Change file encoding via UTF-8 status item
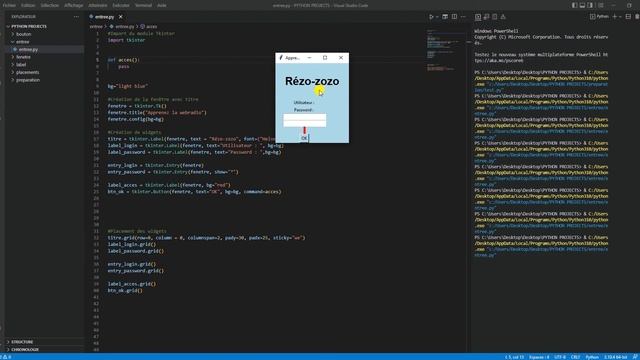Viewport: 640px width, 360px height. coord(560,357)
